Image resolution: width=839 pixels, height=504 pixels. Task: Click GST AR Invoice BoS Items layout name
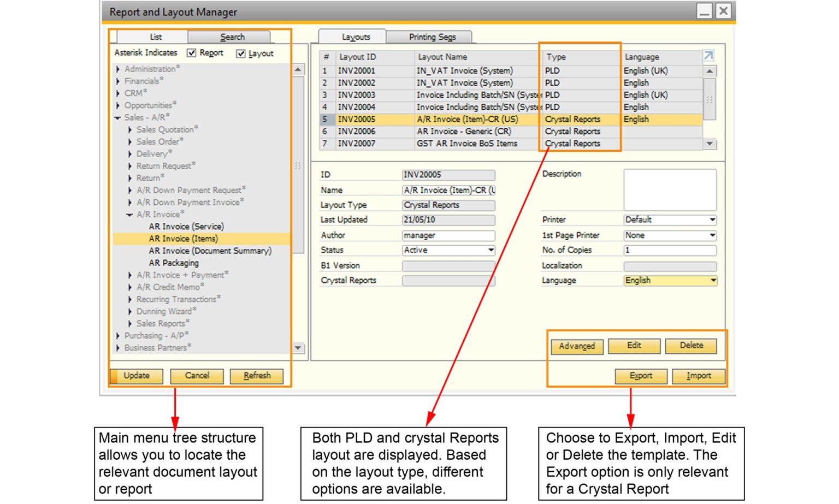[466, 144]
